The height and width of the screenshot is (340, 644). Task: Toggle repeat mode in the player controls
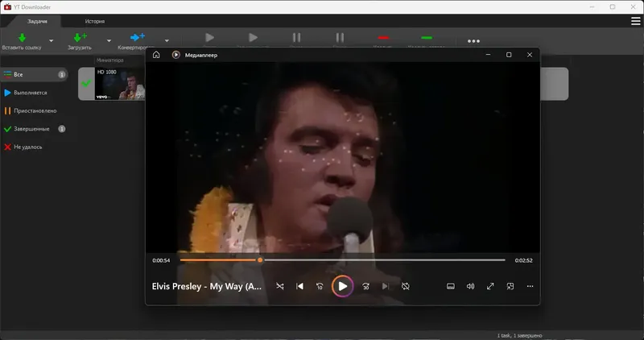(406, 286)
